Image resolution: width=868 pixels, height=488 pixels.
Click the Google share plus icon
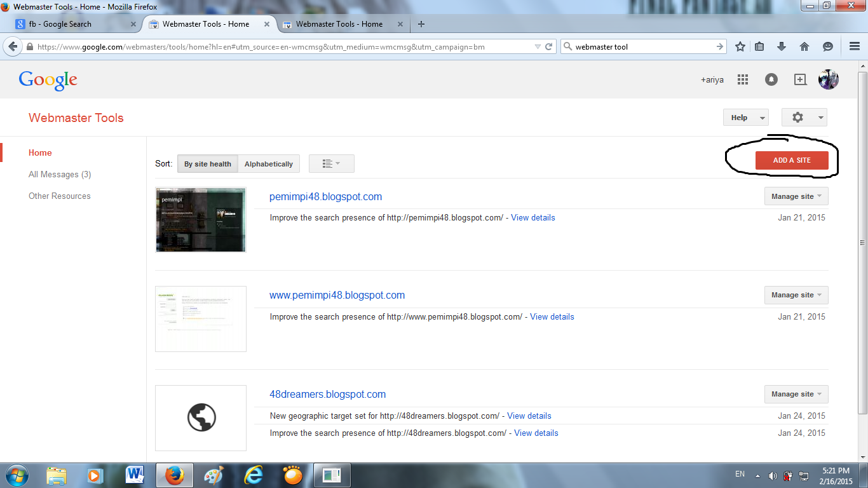click(801, 79)
